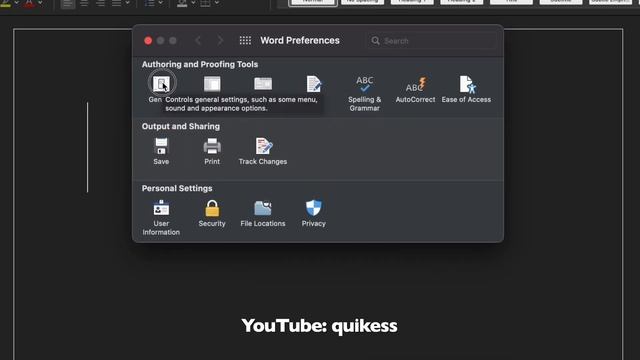Center text in Word toolbar

(x=84, y=3)
